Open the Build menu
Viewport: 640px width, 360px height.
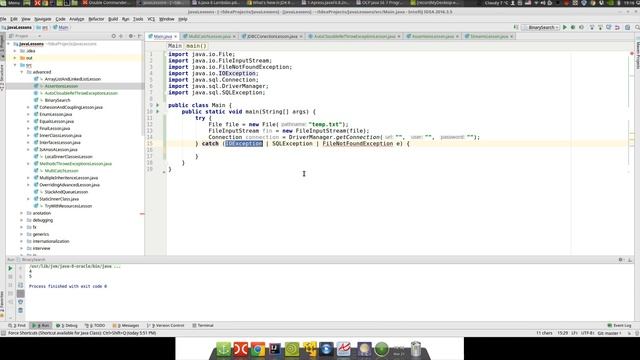113,19
